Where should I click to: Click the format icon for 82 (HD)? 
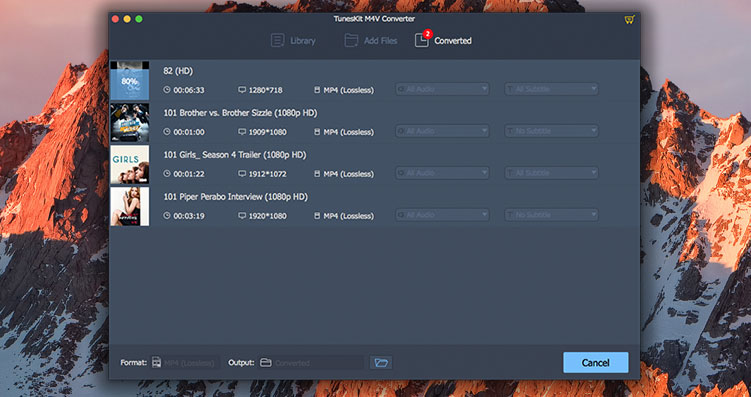click(317, 90)
